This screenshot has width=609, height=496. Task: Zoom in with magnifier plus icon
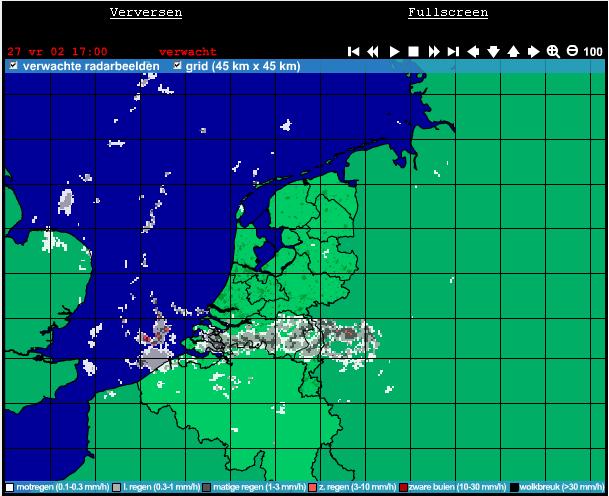(553, 52)
